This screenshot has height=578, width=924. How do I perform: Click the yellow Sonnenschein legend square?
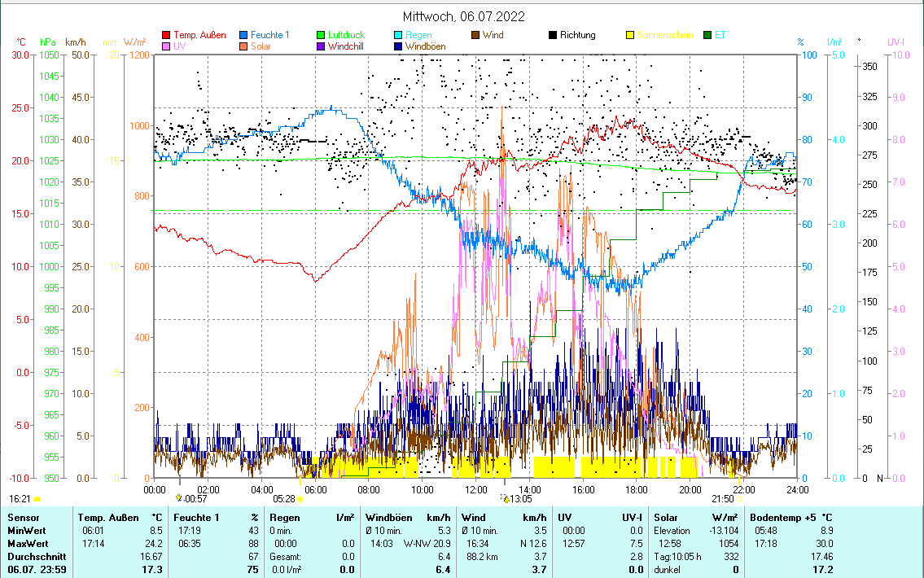coord(630,35)
